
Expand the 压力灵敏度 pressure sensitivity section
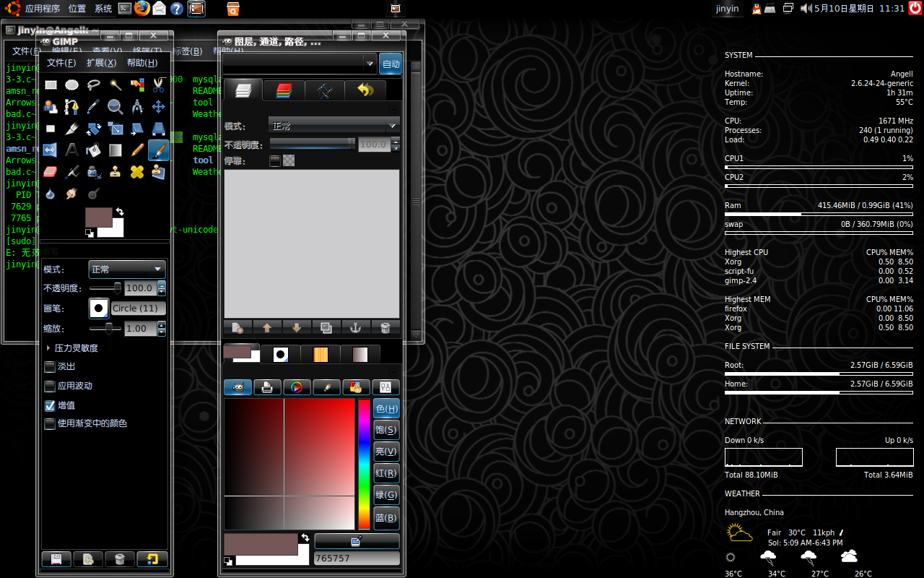click(x=48, y=348)
